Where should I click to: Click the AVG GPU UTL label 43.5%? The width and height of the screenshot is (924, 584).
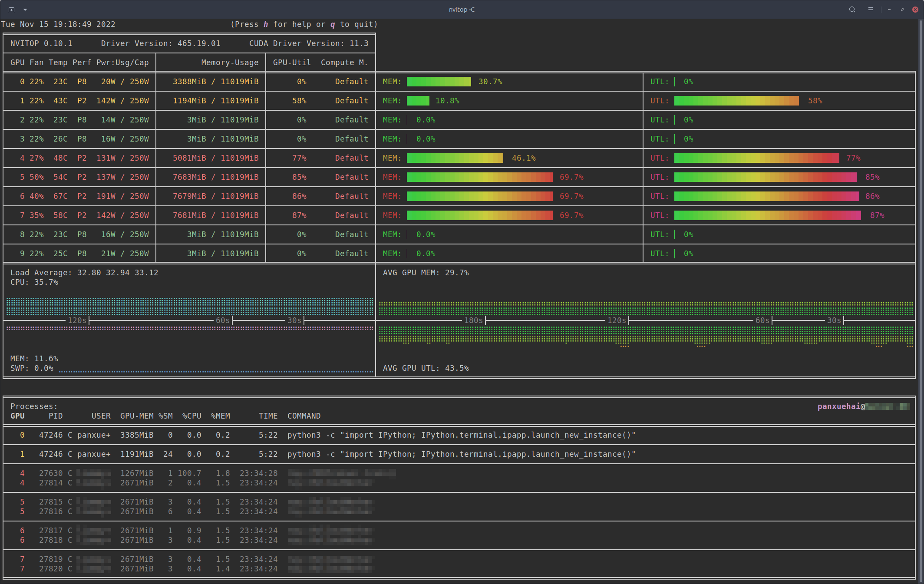(x=426, y=368)
